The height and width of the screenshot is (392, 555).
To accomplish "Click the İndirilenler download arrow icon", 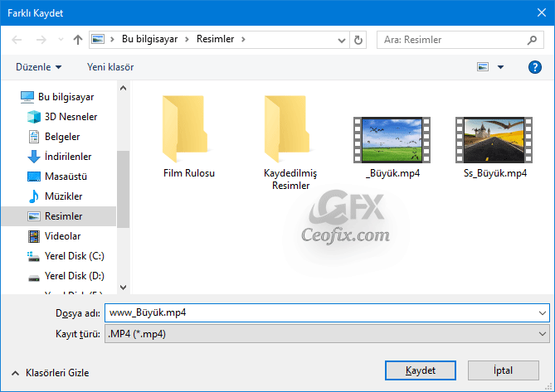I will pos(34,157).
